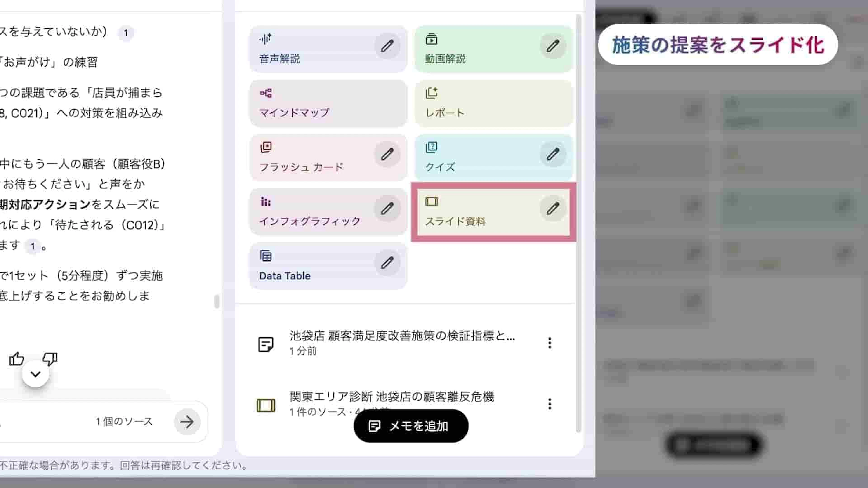Open more options for 関東エリア診断 slides
Viewport: 868px width, 488px height.
point(550,404)
